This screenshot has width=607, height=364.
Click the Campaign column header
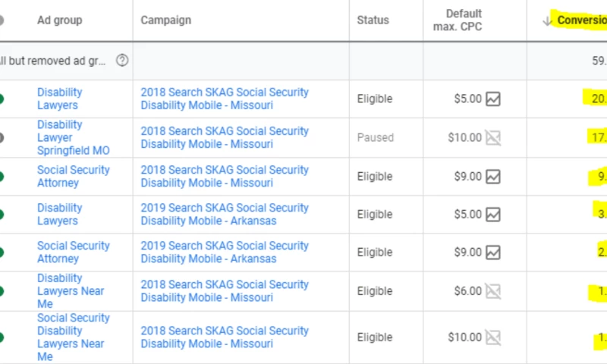165,20
